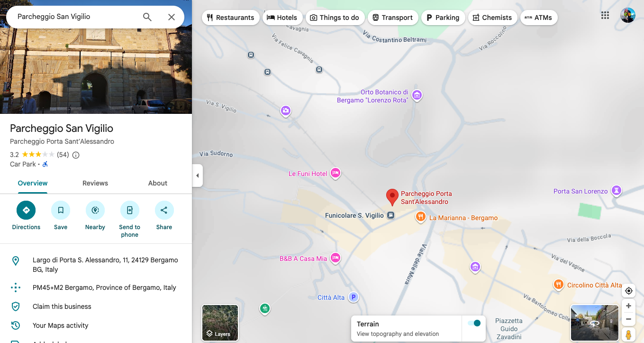Open the Google apps grid icon
The image size is (644, 343).
605,15
